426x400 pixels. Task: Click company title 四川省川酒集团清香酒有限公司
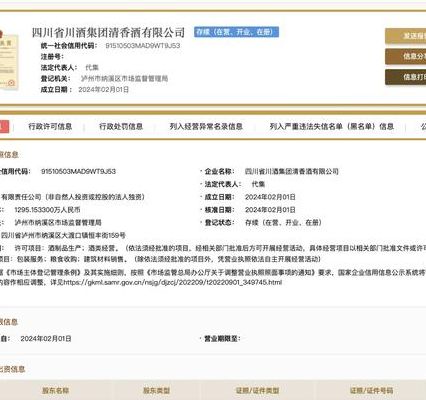coord(108,33)
